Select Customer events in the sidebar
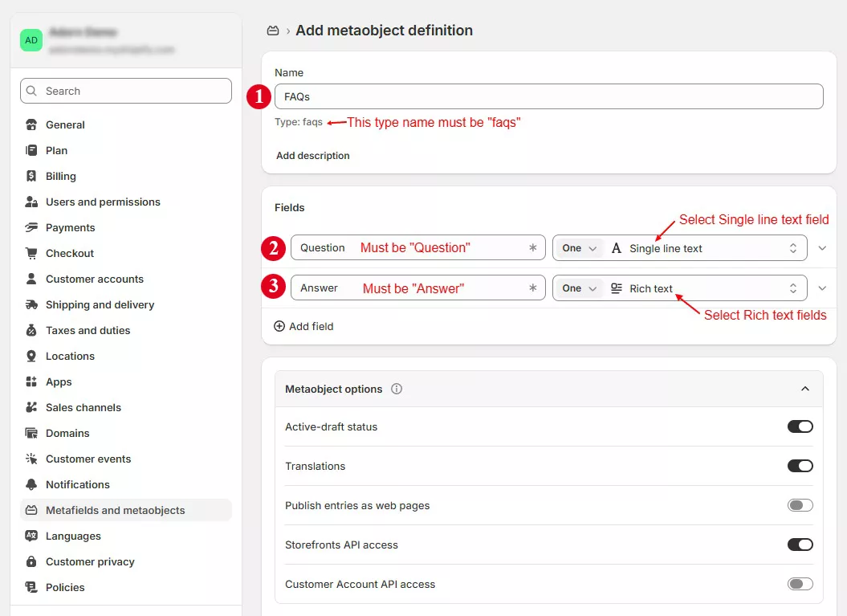This screenshot has height=616, width=847. click(x=33, y=459)
